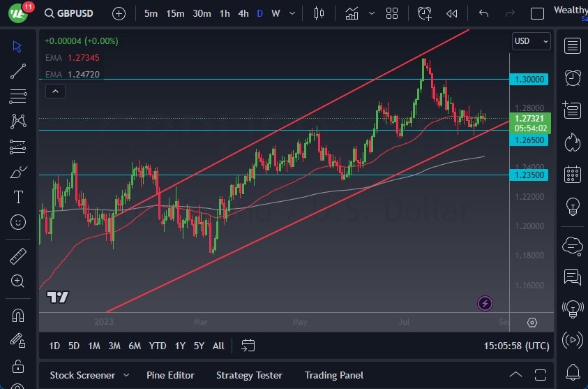
Task: Open the economic calendar icon
Action: [573, 174]
